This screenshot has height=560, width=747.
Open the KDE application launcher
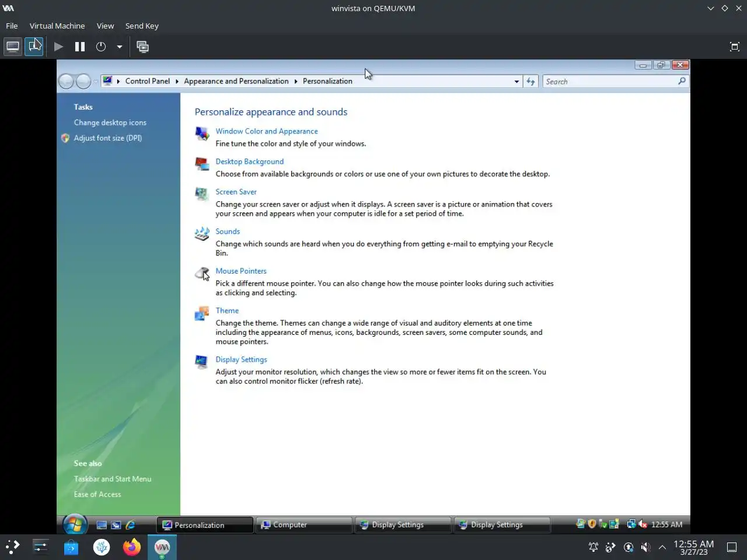pos(13,547)
